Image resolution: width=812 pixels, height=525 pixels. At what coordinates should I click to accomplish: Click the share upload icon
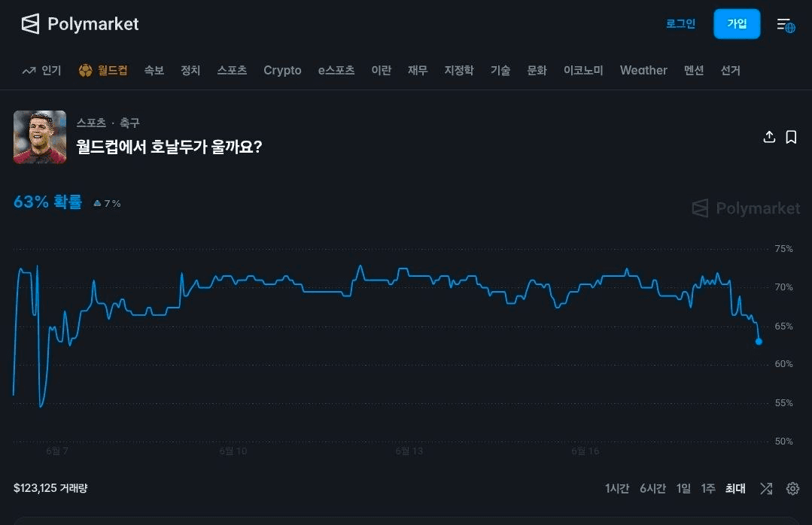[x=769, y=137]
